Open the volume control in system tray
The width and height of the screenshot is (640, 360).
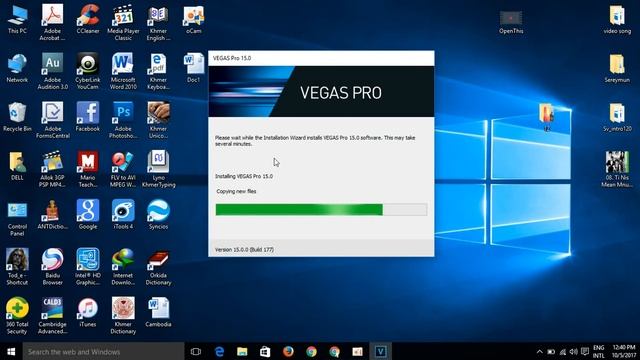573,351
